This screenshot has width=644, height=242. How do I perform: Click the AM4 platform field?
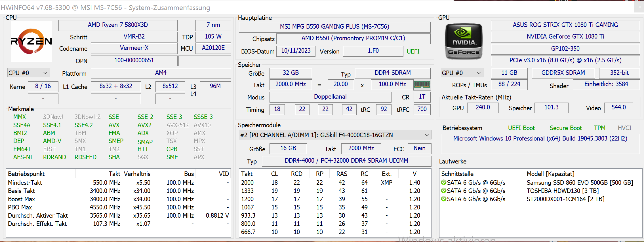click(161, 73)
